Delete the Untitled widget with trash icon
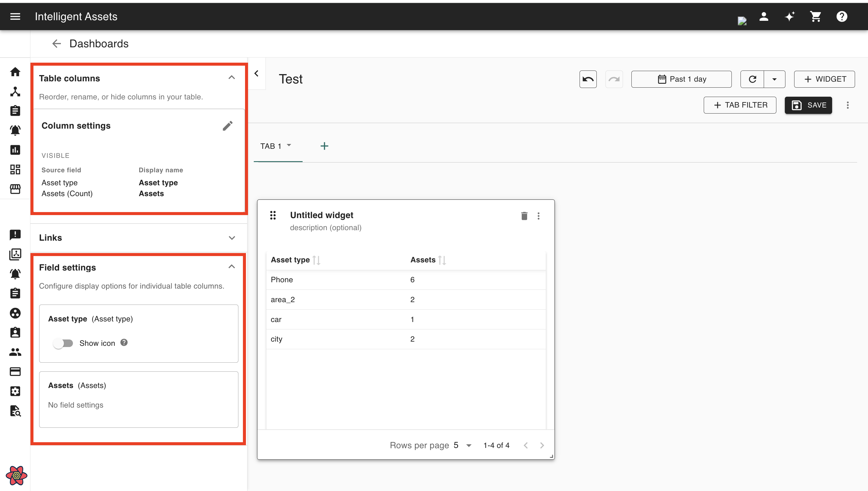The image size is (868, 491). [x=524, y=216]
